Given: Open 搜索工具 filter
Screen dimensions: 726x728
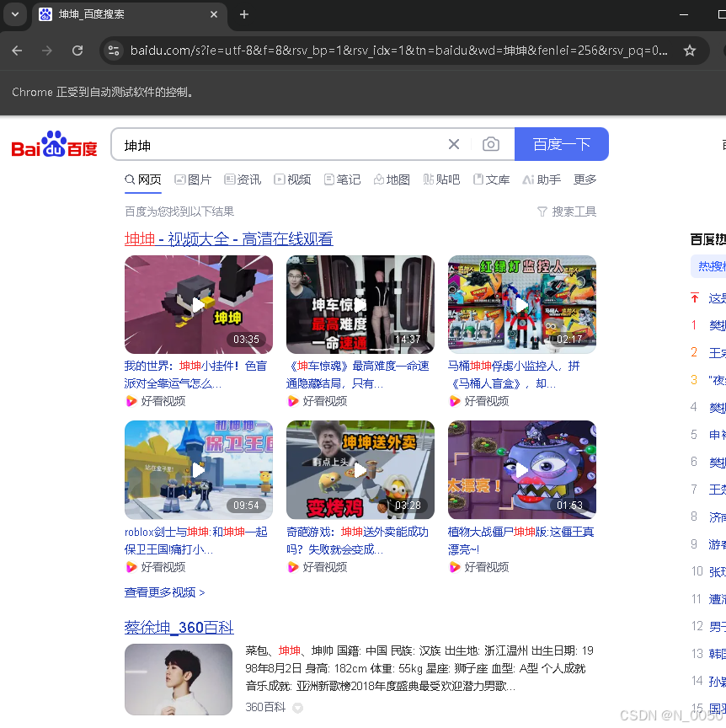Looking at the screenshot, I should (567, 211).
